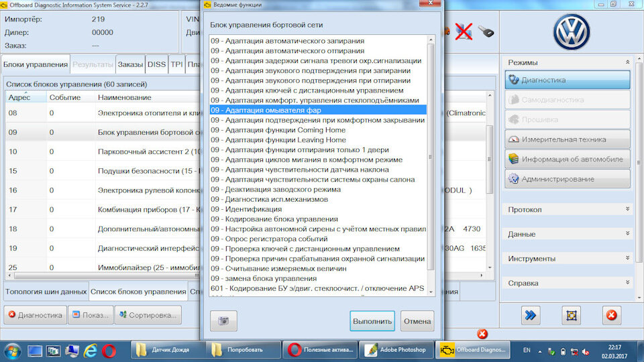Switch to Заказы tab

point(130,64)
